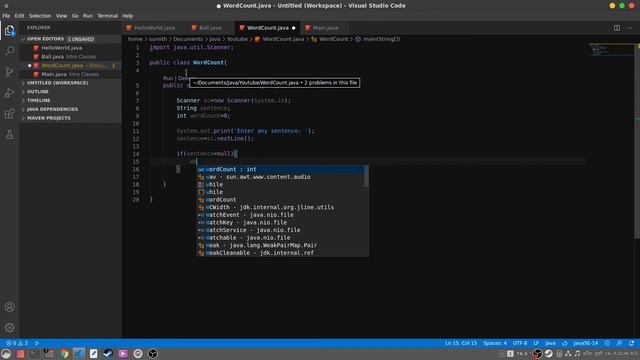Open notifications bell in status bar

[x=631, y=343]
